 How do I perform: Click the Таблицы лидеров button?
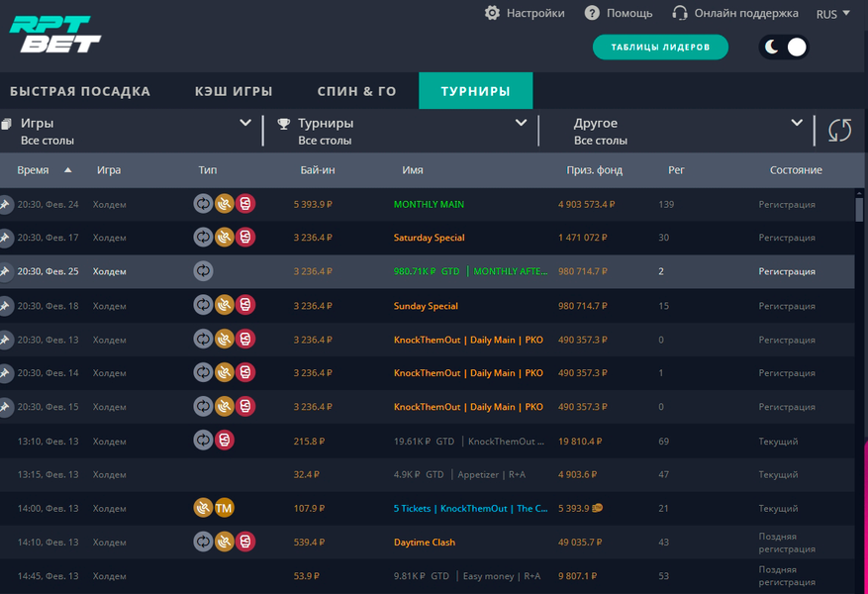(x=660, y=48)
